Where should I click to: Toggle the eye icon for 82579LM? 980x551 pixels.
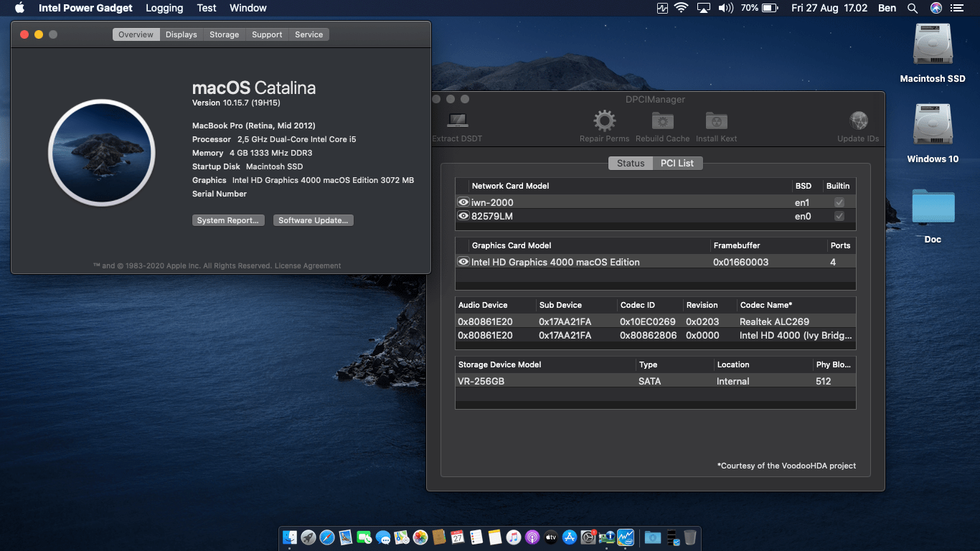(x=463, y=216)
